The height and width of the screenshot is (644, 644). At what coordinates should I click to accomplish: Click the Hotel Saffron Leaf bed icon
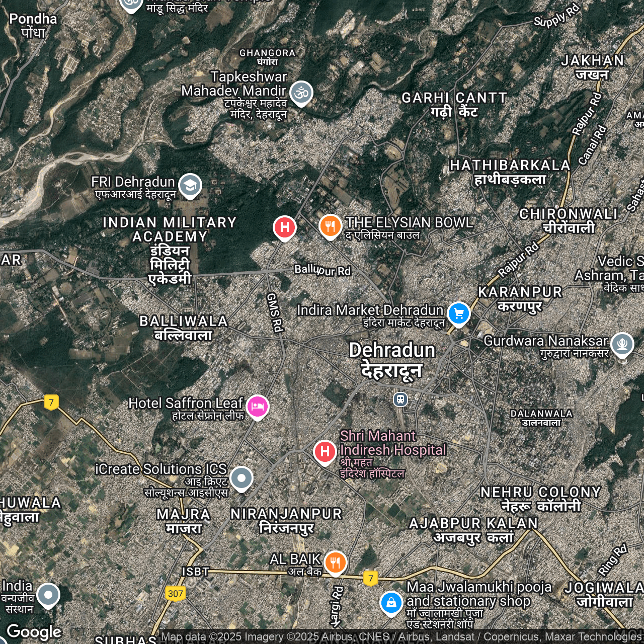(x=257, y=406)
